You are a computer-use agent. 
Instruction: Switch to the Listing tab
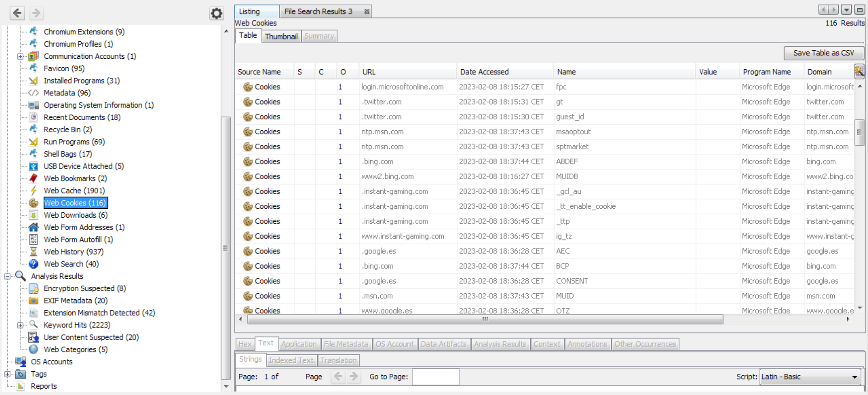(x=249, y=12)
